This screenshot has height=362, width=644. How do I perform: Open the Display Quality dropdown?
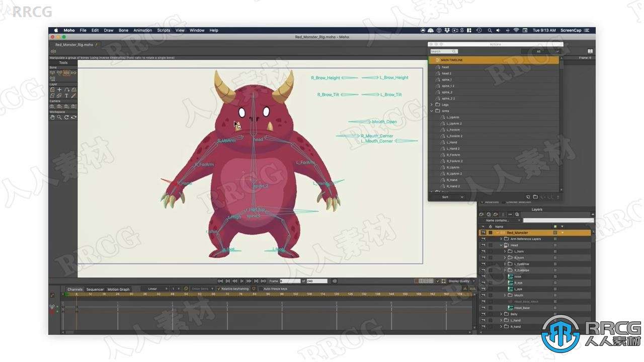[461, 281]
